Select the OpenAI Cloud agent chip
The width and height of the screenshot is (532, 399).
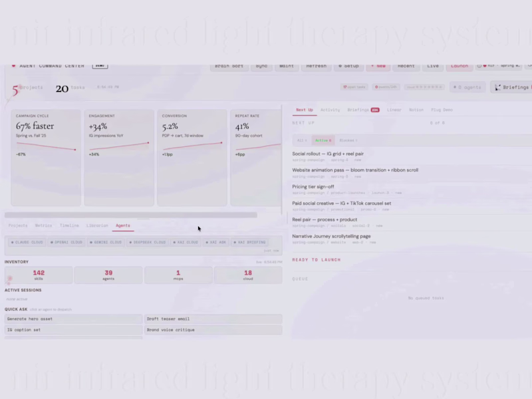pyautogui.click(x=66, y=242)
